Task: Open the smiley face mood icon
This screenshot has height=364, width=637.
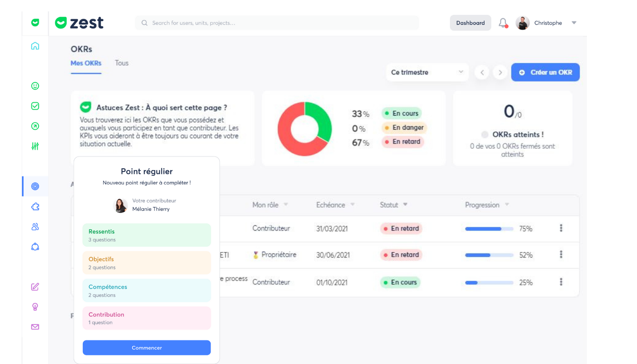Action: coord(35,86)
